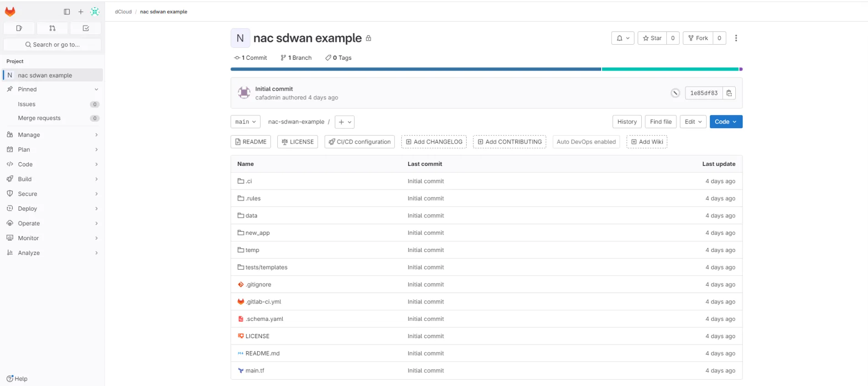Click the GitLab fox logo

point(10,12)
